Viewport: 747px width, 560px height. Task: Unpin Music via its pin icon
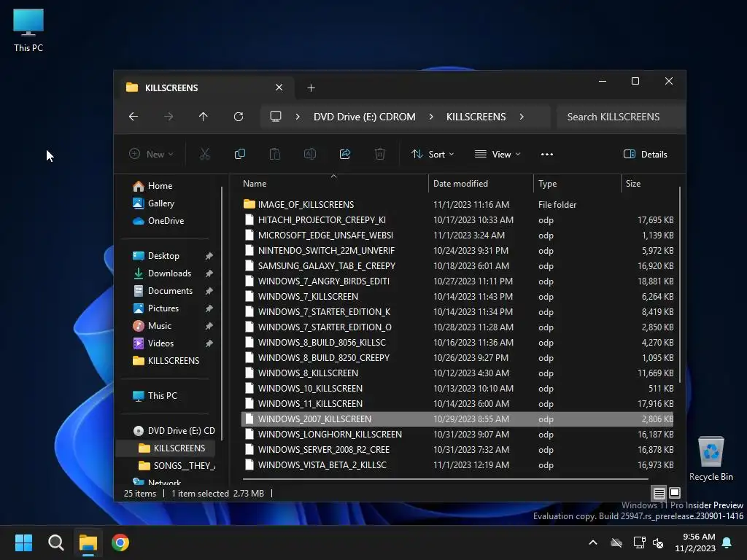(209, 326)
